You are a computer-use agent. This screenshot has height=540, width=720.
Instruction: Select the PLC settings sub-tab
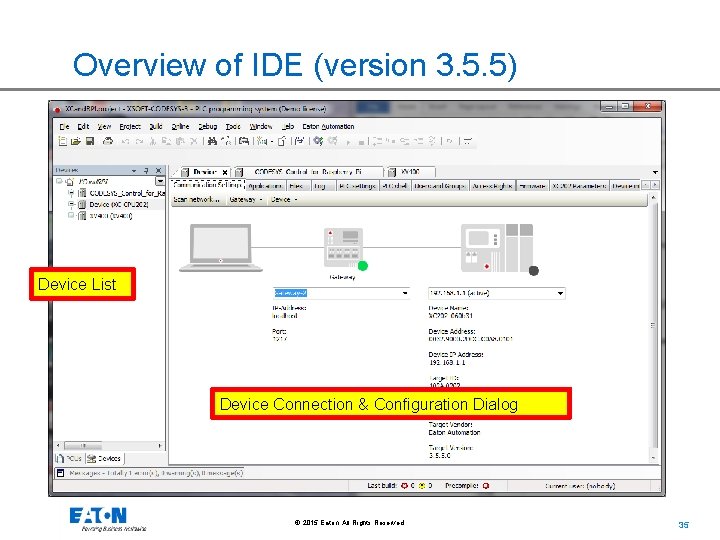pos(358,186)
